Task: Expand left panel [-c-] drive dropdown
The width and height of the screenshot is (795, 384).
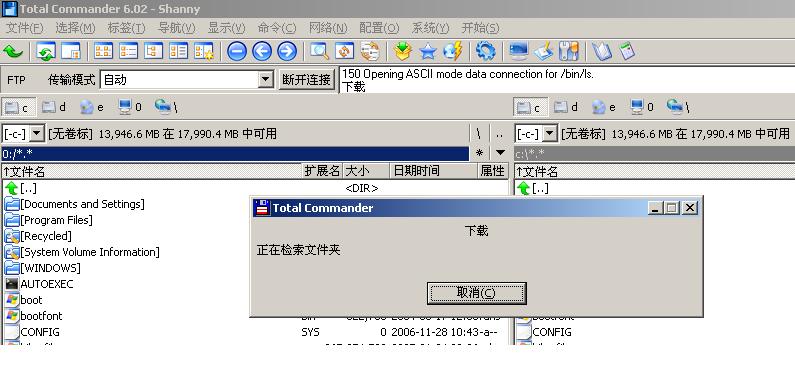Action: click(x=37, y=134)
